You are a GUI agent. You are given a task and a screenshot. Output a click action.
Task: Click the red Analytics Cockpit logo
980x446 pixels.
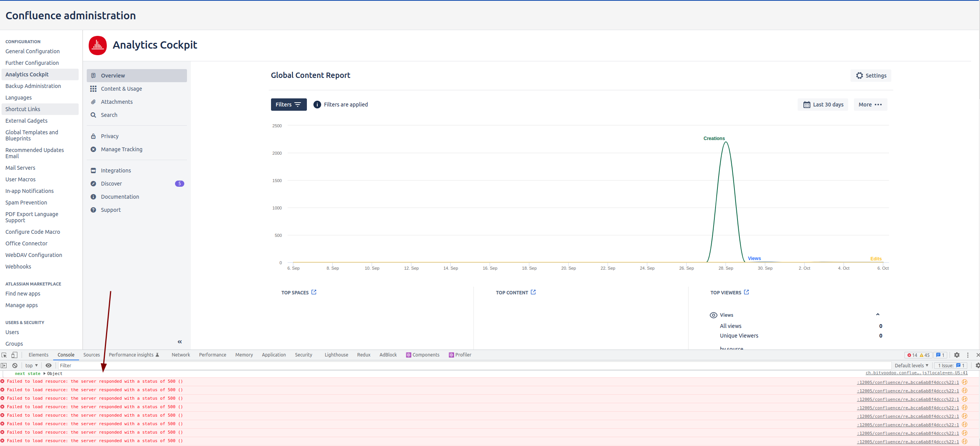(x=98, y=46)
